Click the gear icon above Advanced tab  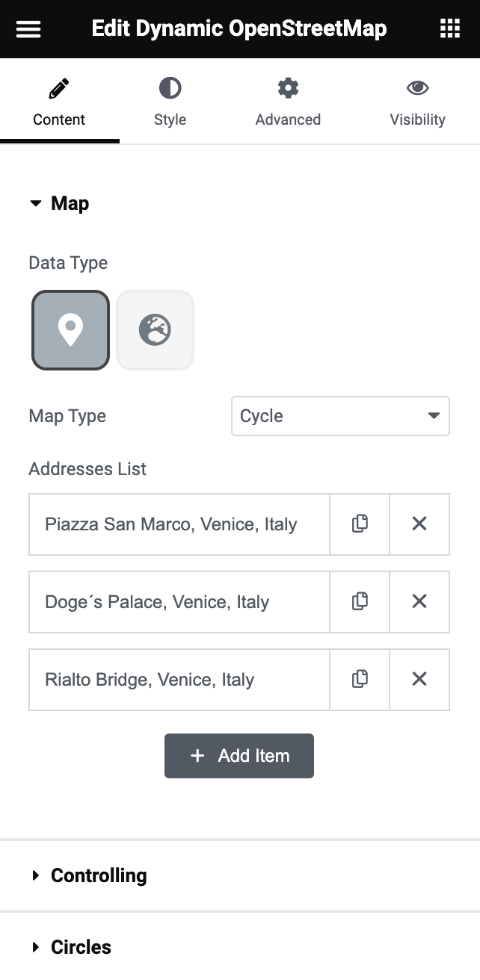tap(288, 87)
